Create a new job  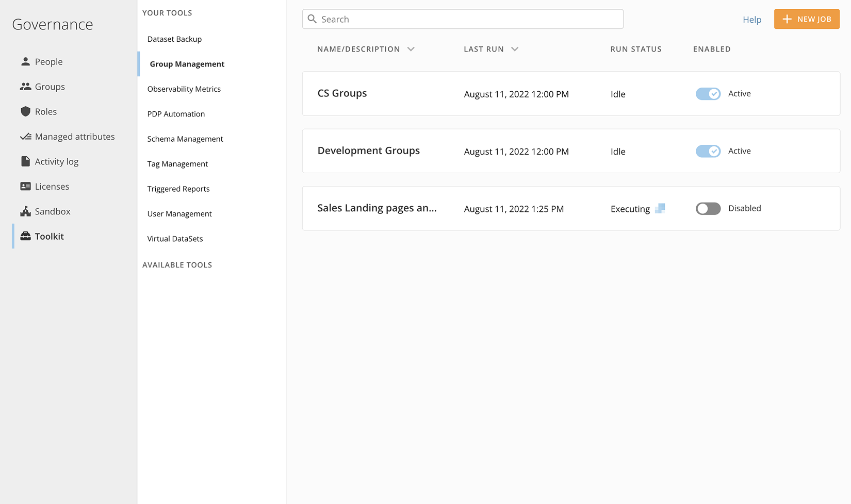coord(807,19)
